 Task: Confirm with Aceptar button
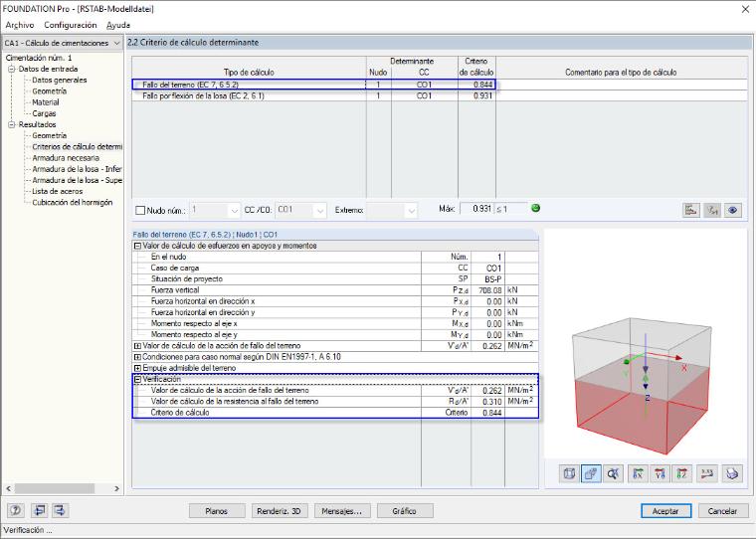665,511
